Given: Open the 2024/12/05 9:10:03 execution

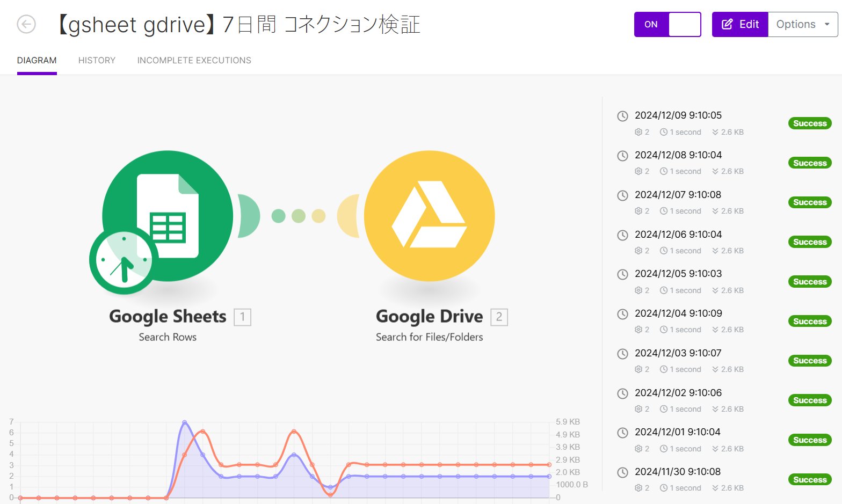Looking at the screenshot, I should click(678, 274).
